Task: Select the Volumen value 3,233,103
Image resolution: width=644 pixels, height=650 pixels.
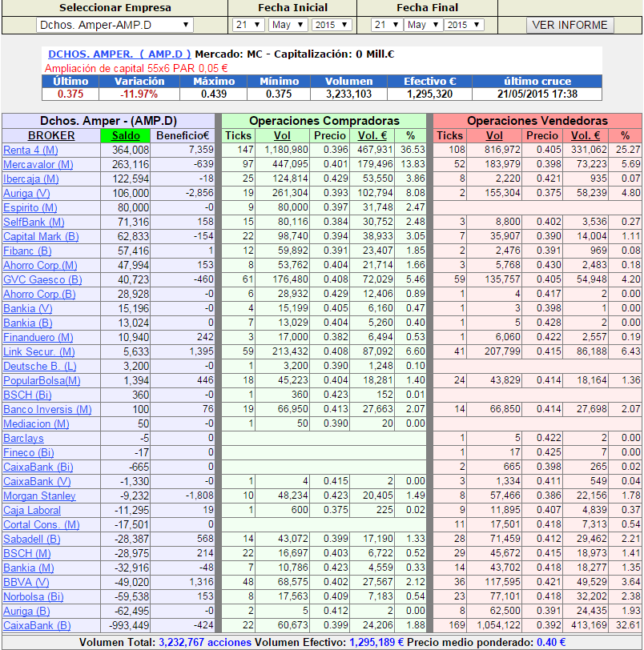Action: [x=348, y=94]
